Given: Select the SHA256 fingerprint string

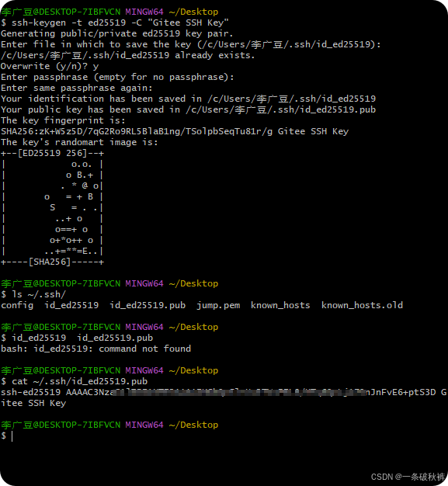Looking at the screenshot, I should [x=137, y=131].
